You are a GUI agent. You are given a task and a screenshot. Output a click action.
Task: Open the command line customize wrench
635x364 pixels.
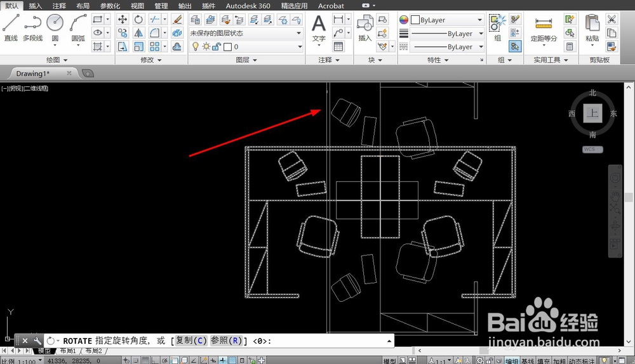tap(37, 341)
